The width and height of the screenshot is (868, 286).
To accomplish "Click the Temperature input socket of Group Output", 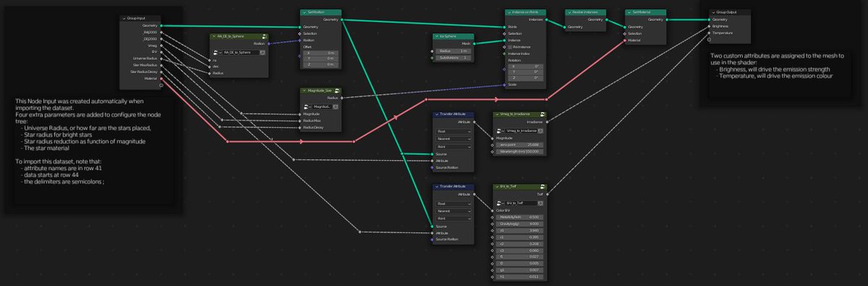I will tap(709, 33).
